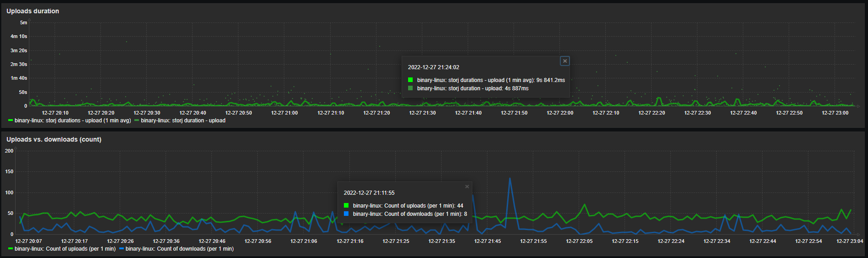Toggle 'storj duration - upload' legend entry
The image size is (868, 258).
click(x=183, y=121)
